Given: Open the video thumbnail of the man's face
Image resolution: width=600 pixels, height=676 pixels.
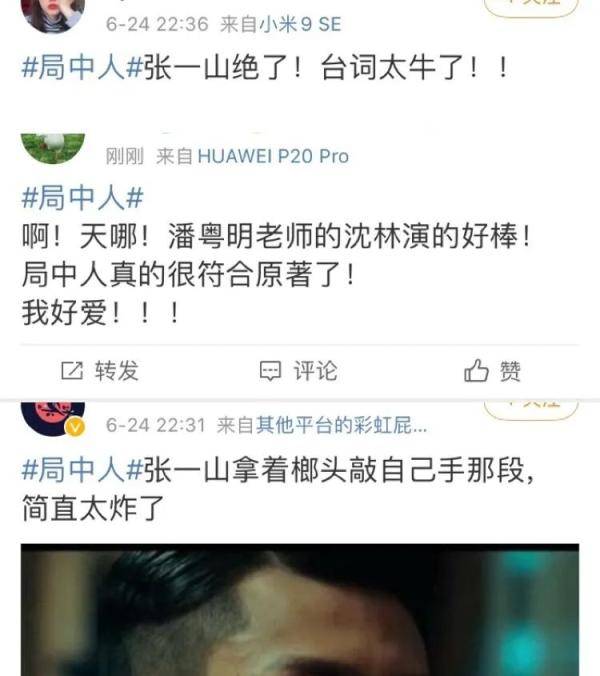Looking at the screenshot, I should click(x=300, y=610).
